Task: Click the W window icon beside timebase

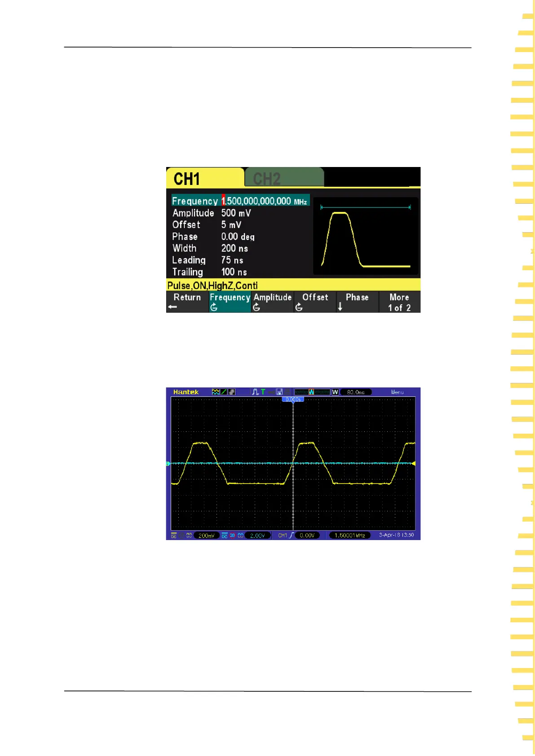Action: (335, 392)
